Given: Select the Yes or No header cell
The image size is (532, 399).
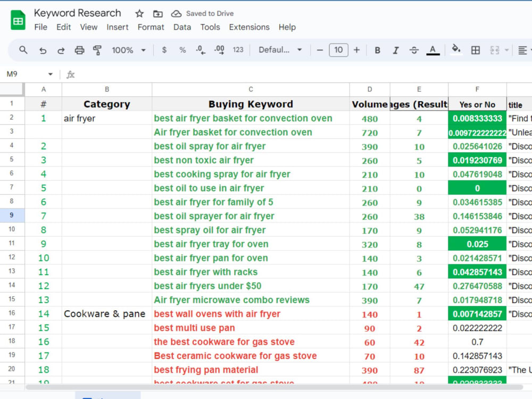Looking at the screenshot, I should click(x=477, y=104).
